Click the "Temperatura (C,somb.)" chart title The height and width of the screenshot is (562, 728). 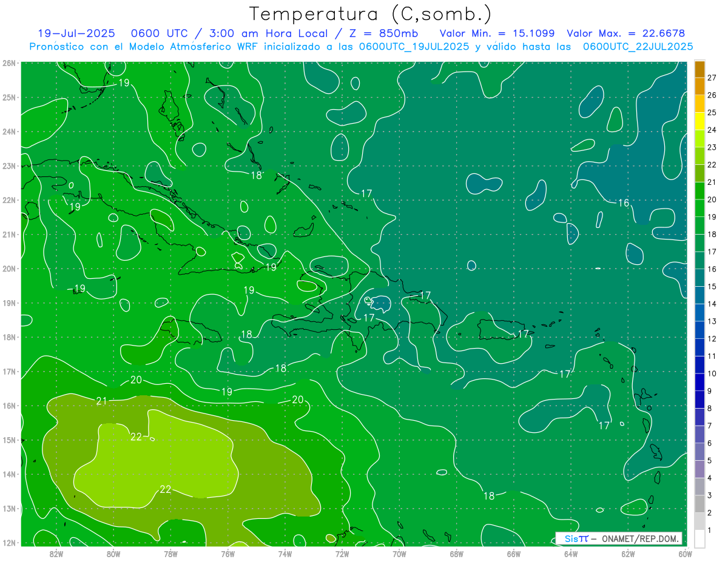coord(371,15)
